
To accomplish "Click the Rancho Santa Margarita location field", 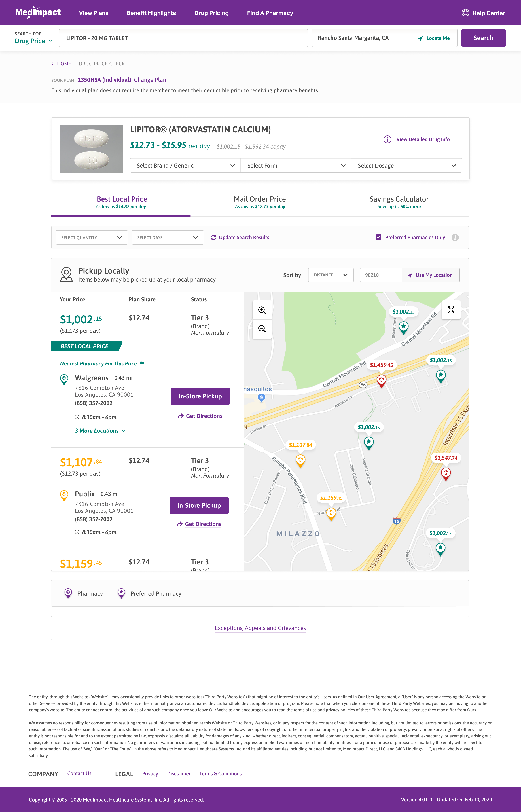I will pos(361,38).
